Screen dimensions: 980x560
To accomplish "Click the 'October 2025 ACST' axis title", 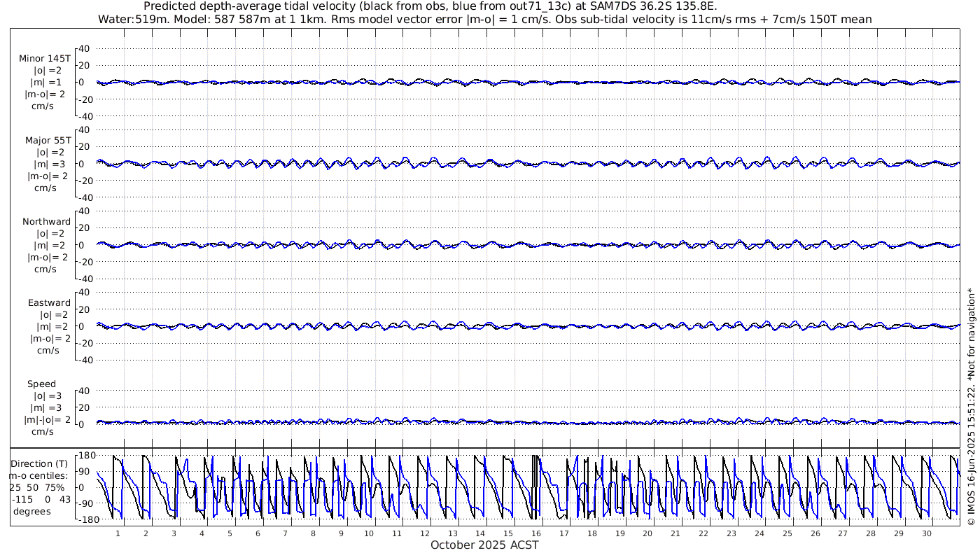I will click(x=484, y=545).
